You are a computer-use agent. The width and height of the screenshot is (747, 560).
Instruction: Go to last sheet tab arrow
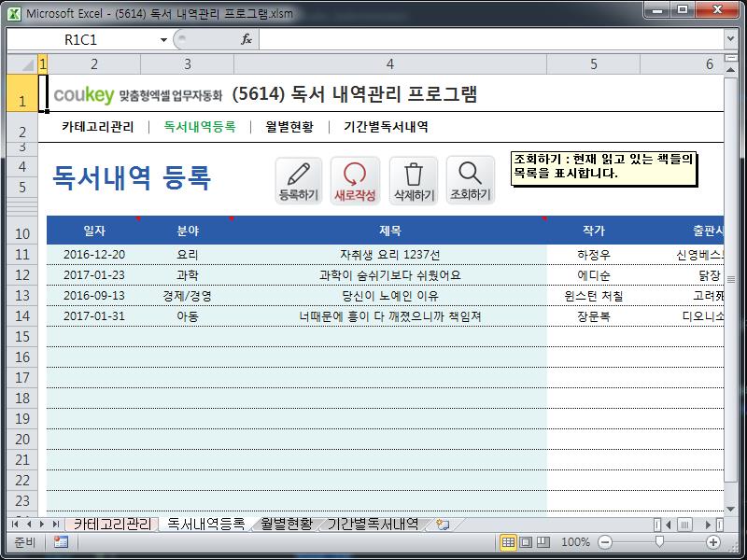(x=56, y=525)
